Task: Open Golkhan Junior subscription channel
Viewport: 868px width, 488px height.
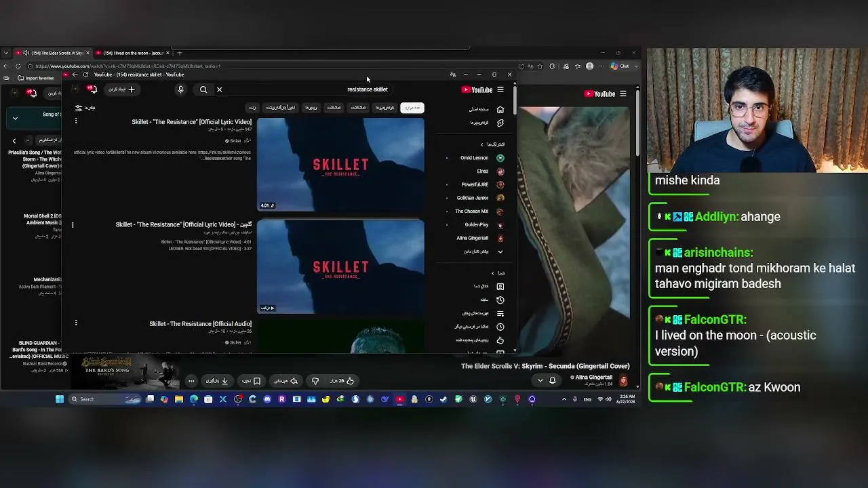Action: [481, 198]
